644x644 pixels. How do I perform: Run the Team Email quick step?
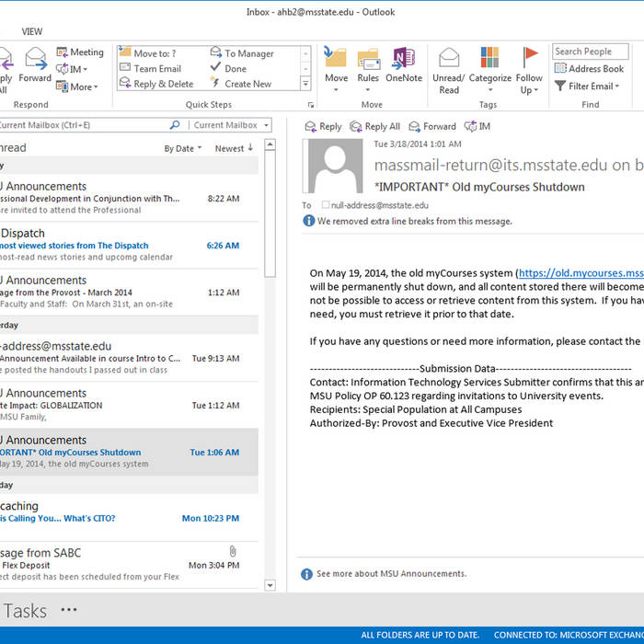point(150,69)
